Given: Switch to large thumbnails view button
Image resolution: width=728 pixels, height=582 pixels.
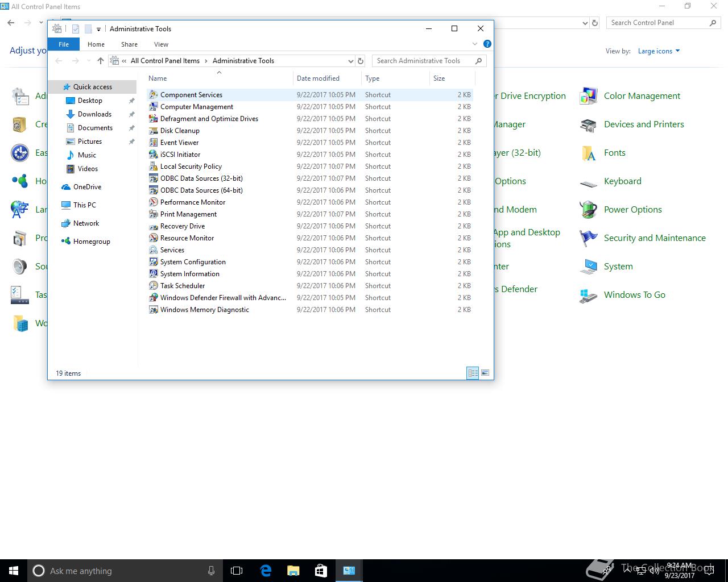Looking at the screenshot, I should coord(485,373).
